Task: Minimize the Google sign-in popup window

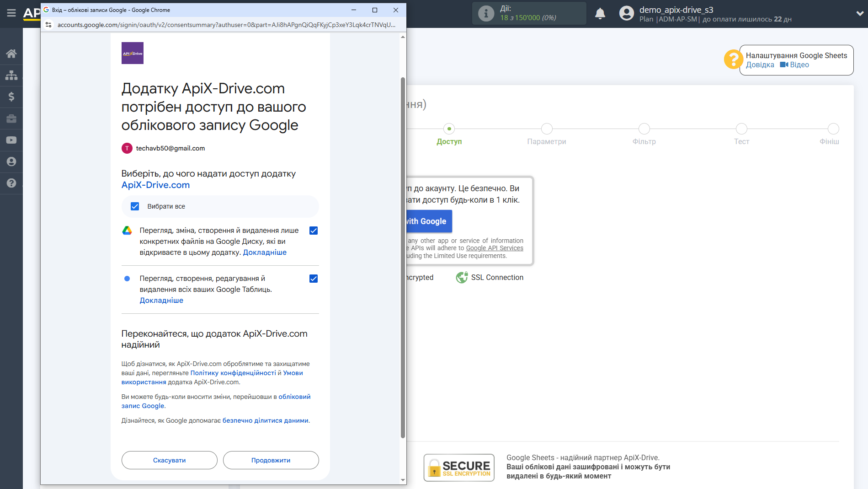Action: (354, 10)
